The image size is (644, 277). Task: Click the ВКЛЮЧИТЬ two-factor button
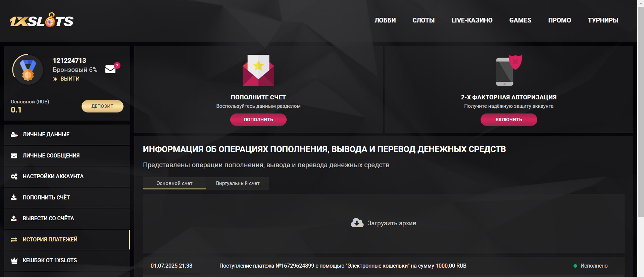(509, 120)
